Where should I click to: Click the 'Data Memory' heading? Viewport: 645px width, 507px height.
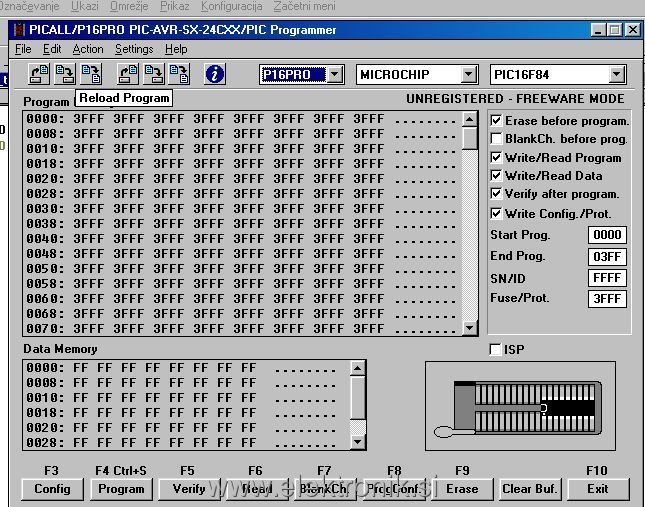click(60, 349)
